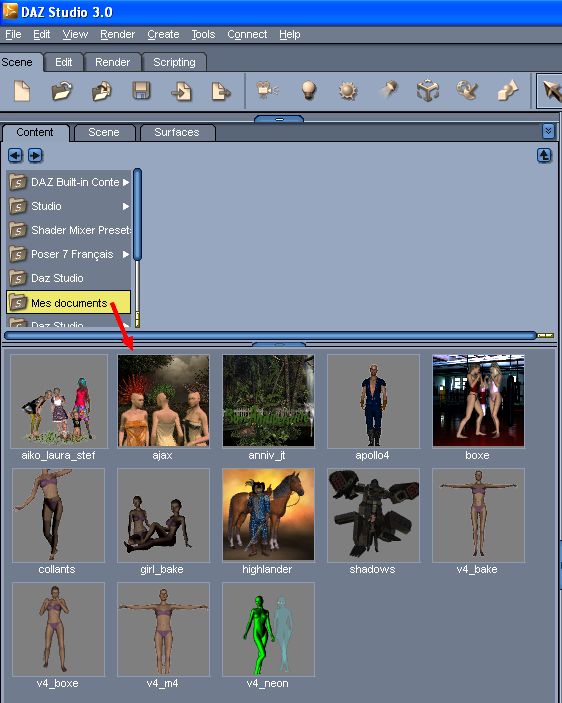This screenshot has width=562, height=703.
Task: Click the new primitive shapes icon
Action: coord(507,90)
